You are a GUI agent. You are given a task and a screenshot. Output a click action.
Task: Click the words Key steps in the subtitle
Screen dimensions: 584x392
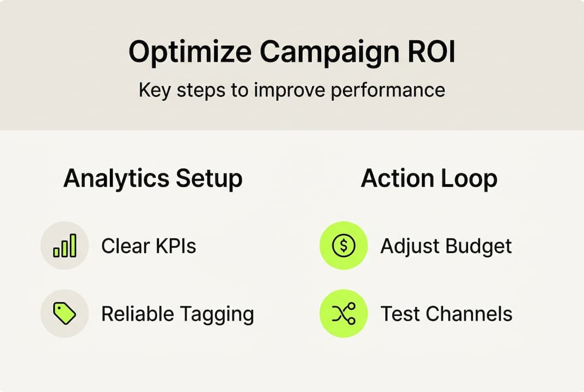click(182, 90)
